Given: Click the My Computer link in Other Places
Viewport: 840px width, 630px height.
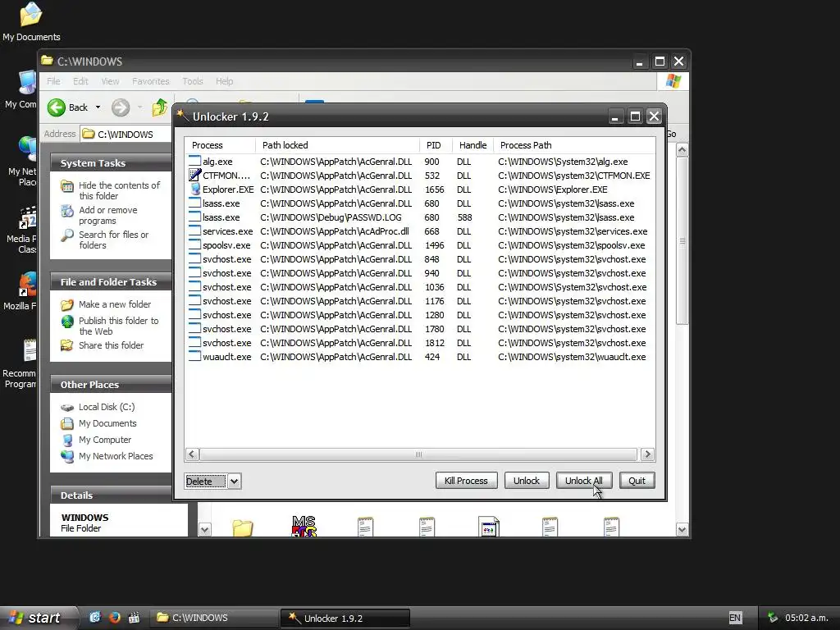Looking at the screenshot, I should pyautogui.click(x=105, y=440).
